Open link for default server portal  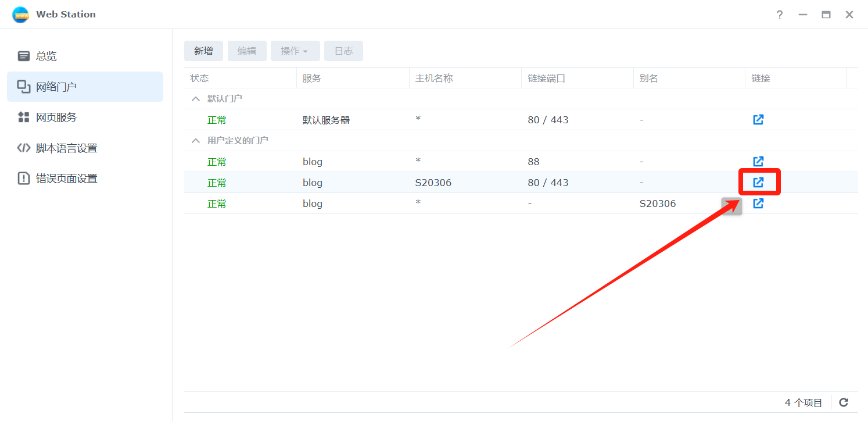click(758, 120)
